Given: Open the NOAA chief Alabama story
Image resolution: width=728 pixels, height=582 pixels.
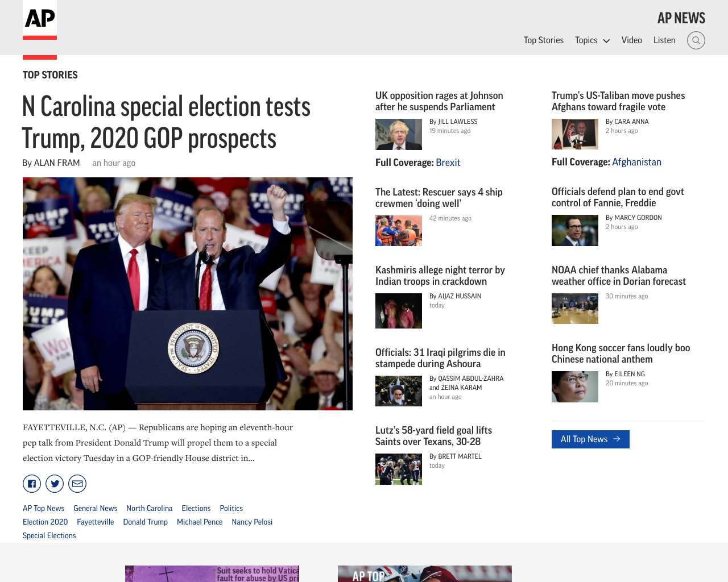Looking at the screenshot, I should point(619,276).
